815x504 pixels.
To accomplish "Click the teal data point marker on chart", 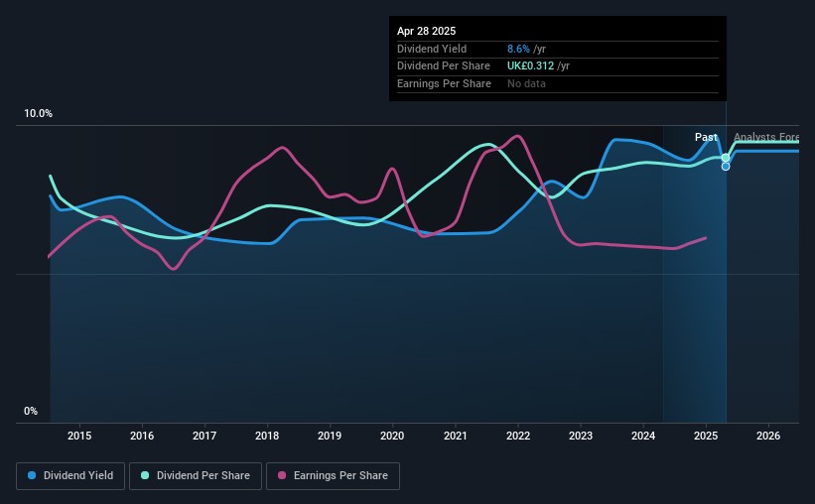I will pos(726,158).
